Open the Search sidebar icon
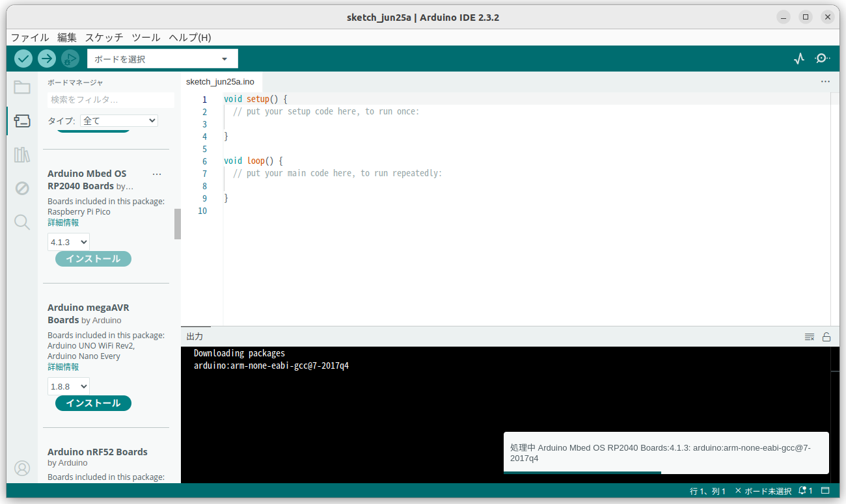Screen dimensions: 846x504 point(21,222)
